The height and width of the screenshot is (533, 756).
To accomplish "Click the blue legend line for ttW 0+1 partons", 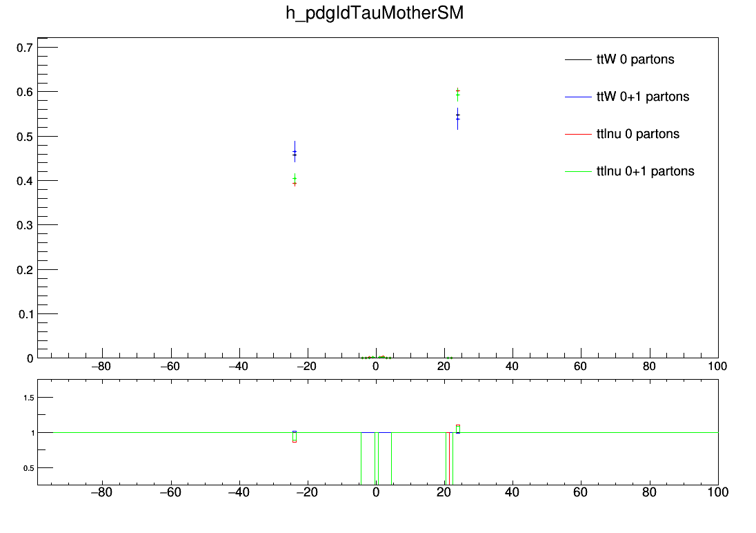I will 578,97.
